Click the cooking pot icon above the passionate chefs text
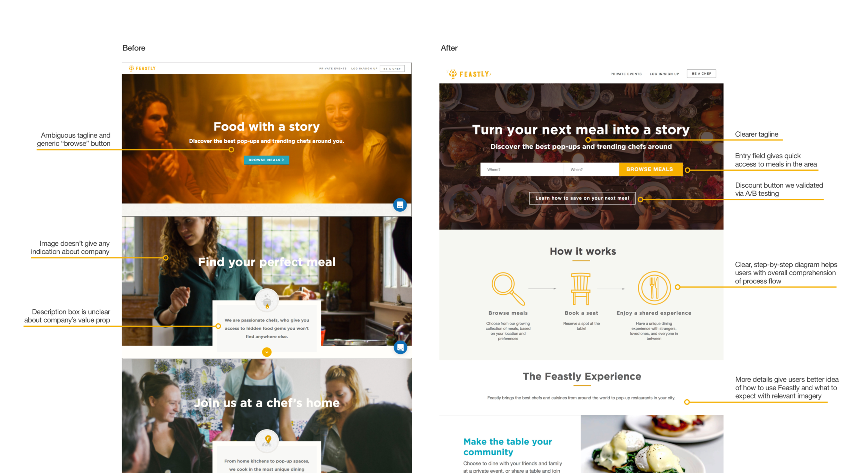868x473 pixels. (x=267, y=301)
